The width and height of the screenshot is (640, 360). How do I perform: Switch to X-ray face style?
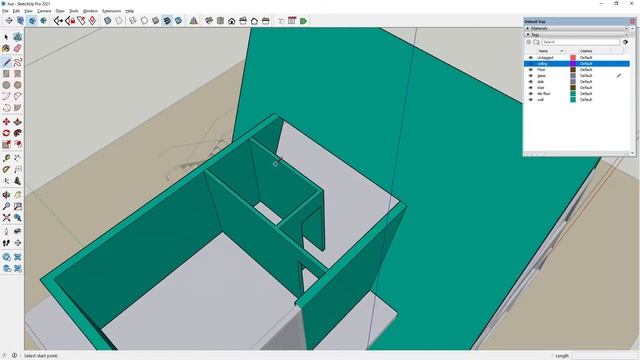pos(107,21)
